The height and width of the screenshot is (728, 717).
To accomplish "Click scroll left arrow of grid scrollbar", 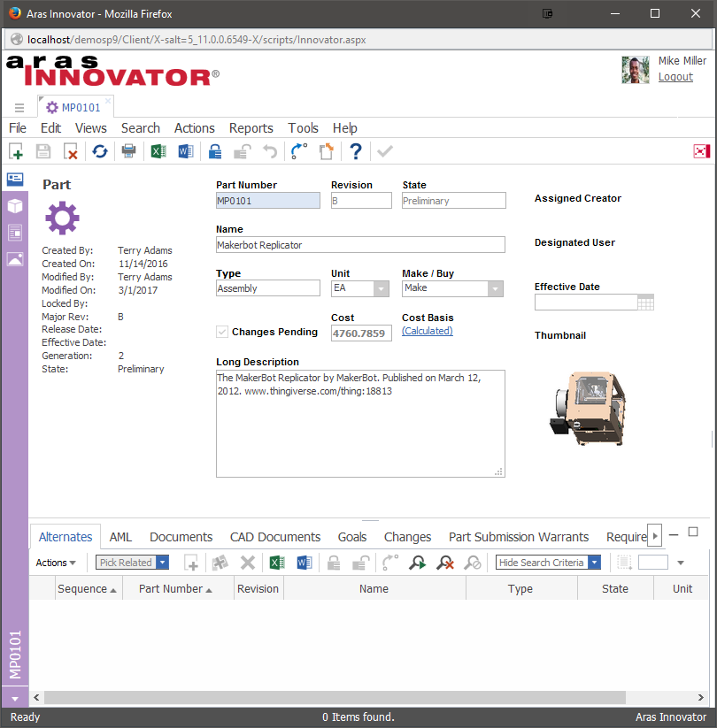I will click(x=36, y=697).
